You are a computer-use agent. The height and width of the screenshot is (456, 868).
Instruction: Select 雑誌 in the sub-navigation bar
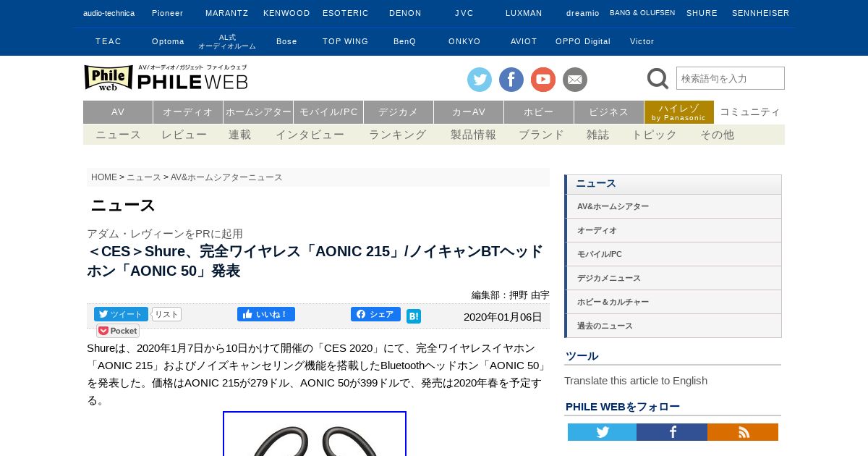598,135
